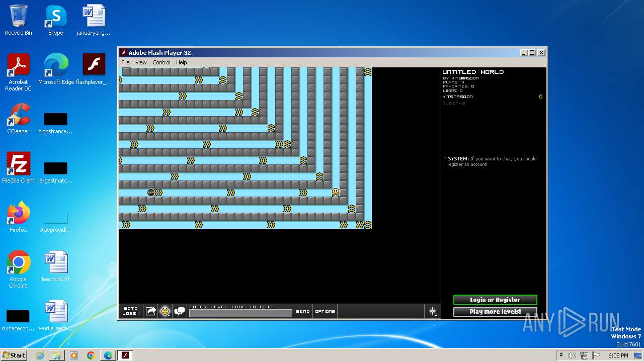This screenshot has height=362, width=644.
Task: Click the Untitled World title
Action: click(x=473, y=72)
